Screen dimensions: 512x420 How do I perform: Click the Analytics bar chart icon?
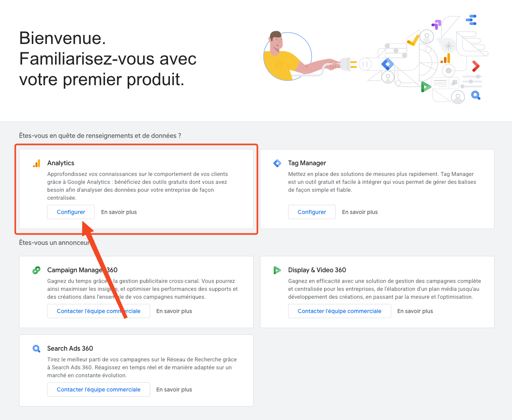36,163
